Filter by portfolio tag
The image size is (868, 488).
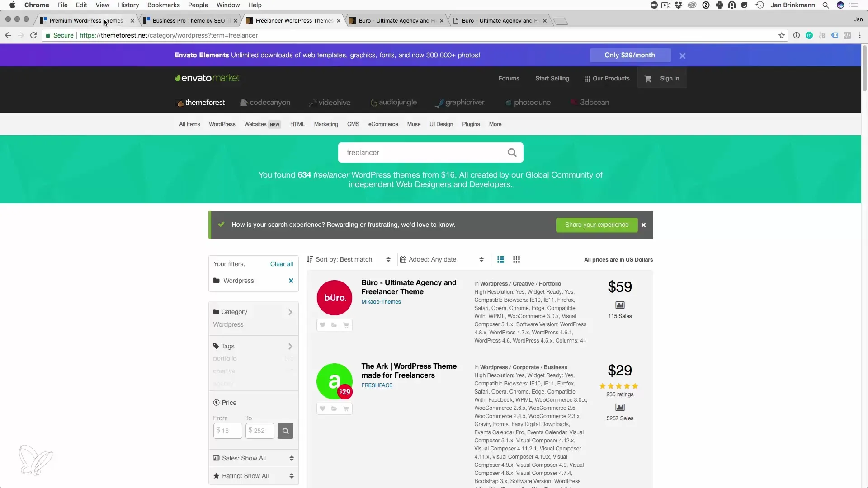click(x=225, y=358)
